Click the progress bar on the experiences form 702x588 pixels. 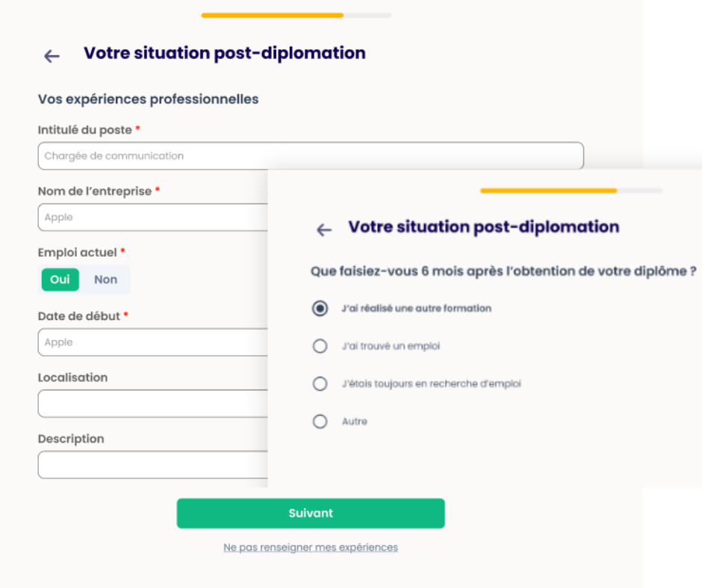296,15
